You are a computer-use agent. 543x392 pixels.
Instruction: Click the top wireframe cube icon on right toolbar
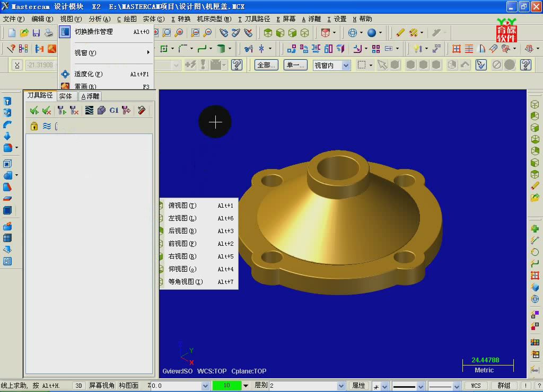tap(535, 104)
